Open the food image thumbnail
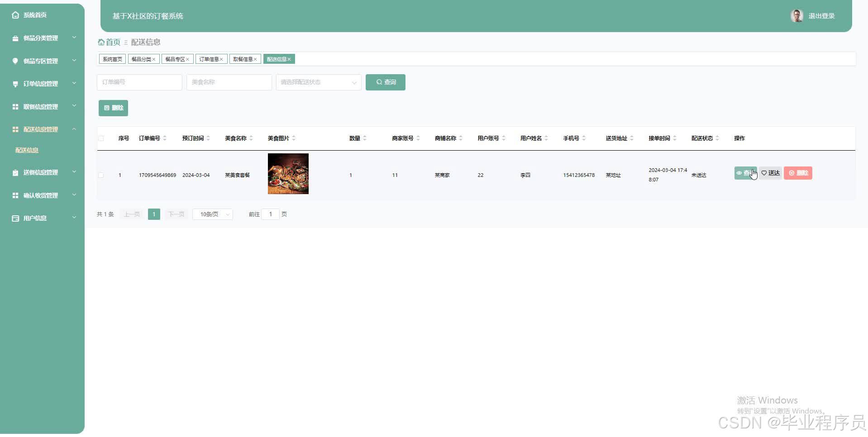 pyautogui.click(x=288, y=174)
